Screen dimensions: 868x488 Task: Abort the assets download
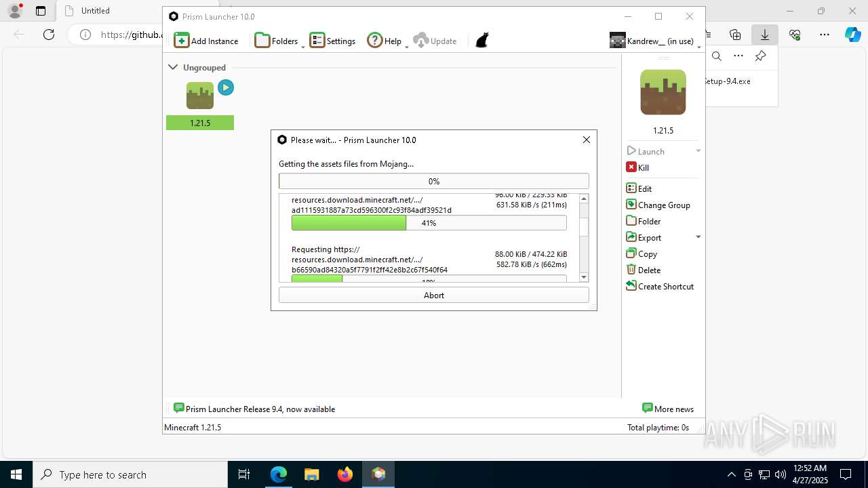434,295
